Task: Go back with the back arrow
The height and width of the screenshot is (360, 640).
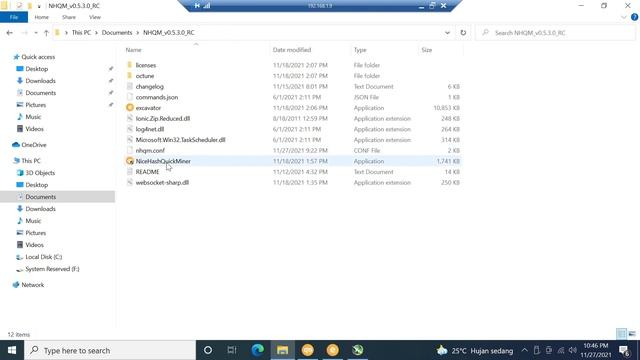Action: coord(9,33)
